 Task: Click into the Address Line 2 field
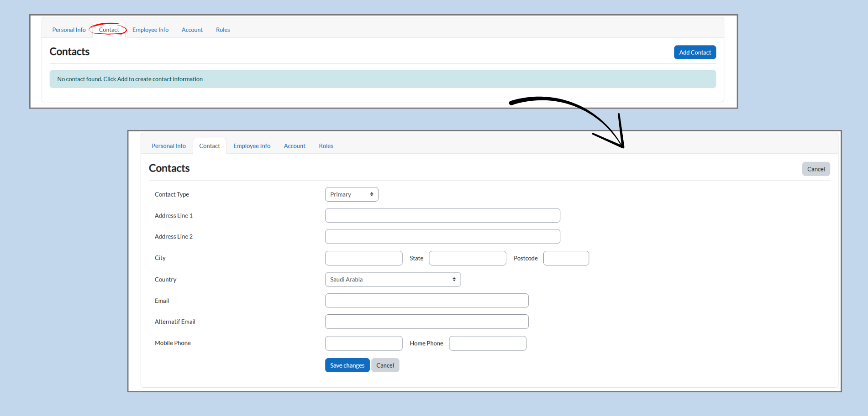pyautogui.click(x=442, y=237)
